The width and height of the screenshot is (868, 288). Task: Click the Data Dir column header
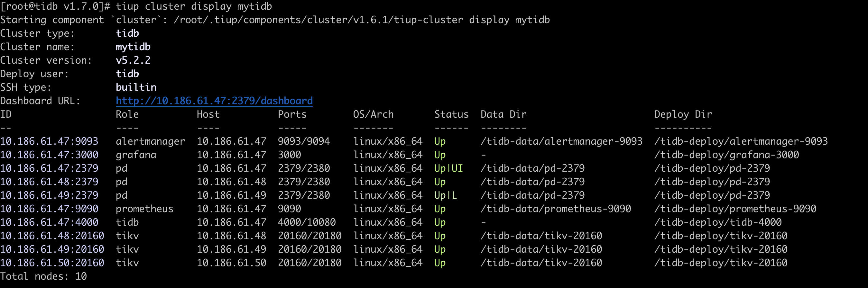503,114
